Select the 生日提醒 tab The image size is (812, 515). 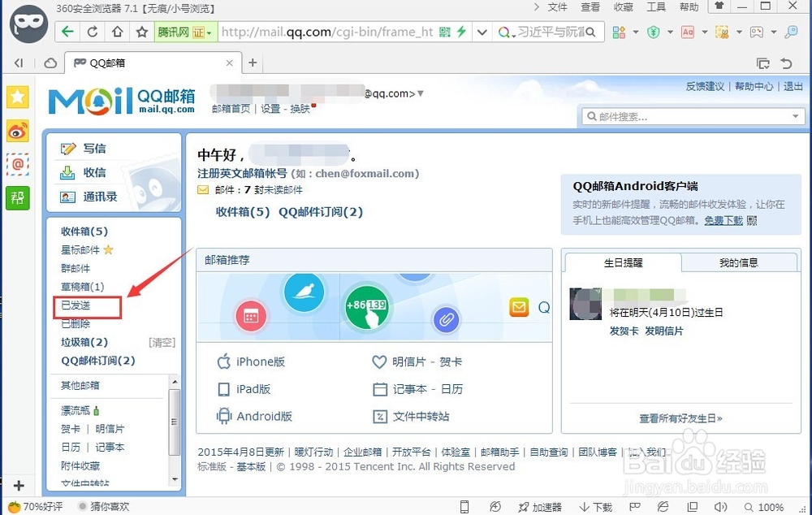click(x=623, y=262)
